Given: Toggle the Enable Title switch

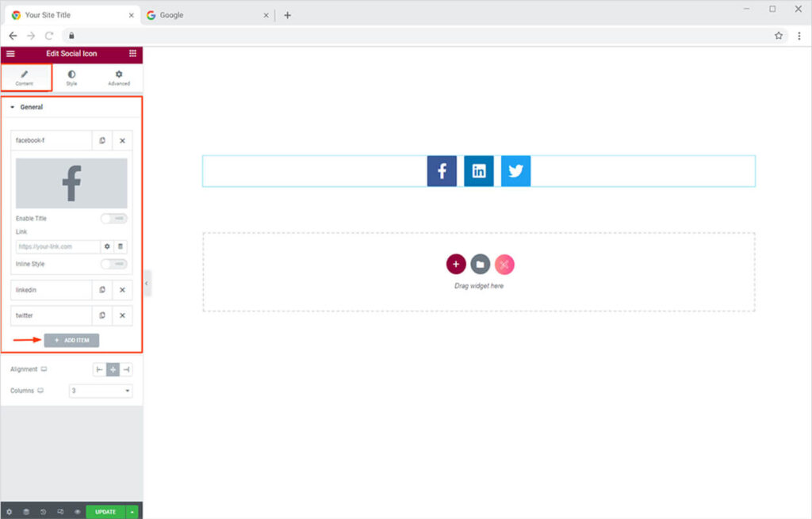Looking at the screenshot, I should pos(113,219).
